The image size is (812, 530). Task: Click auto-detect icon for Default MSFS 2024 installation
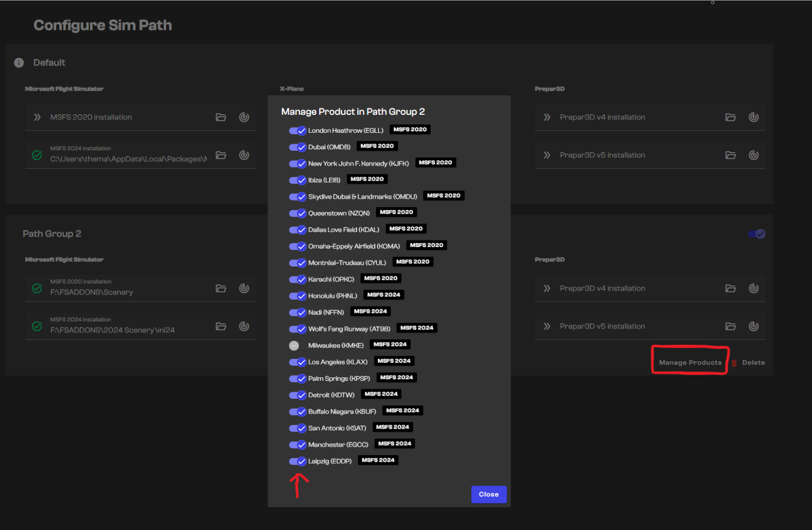(x=244, y=155)
